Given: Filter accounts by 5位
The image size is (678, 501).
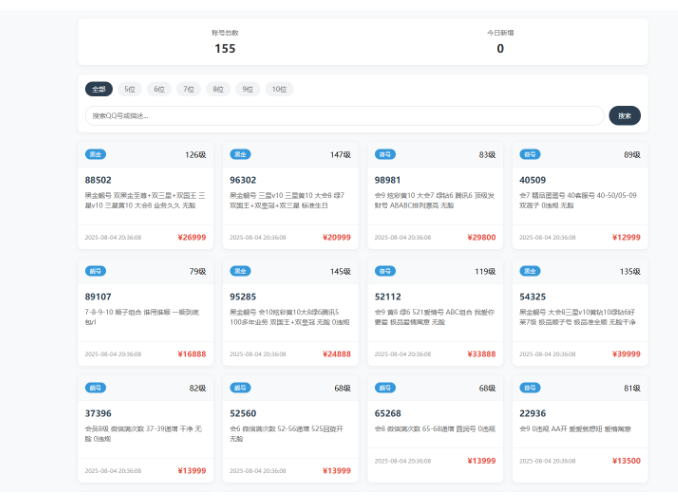Looking at the screenshot, I should [x=130, y=89].
